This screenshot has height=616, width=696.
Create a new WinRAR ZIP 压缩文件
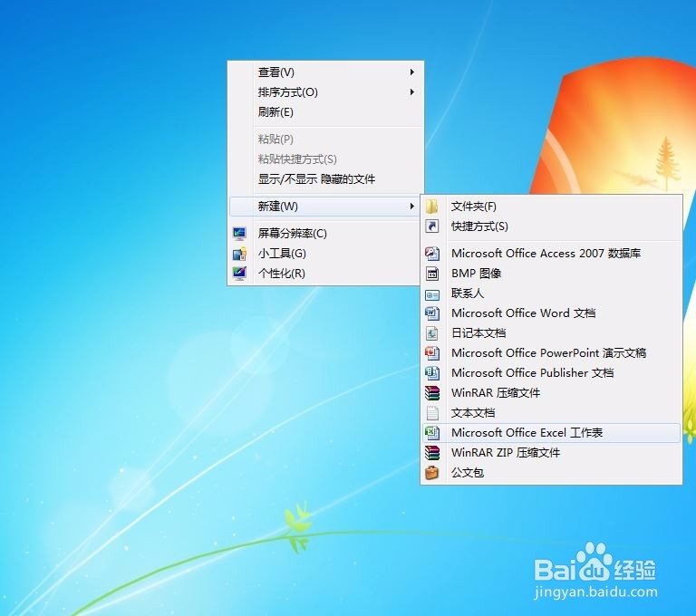[x=551, y=453]
